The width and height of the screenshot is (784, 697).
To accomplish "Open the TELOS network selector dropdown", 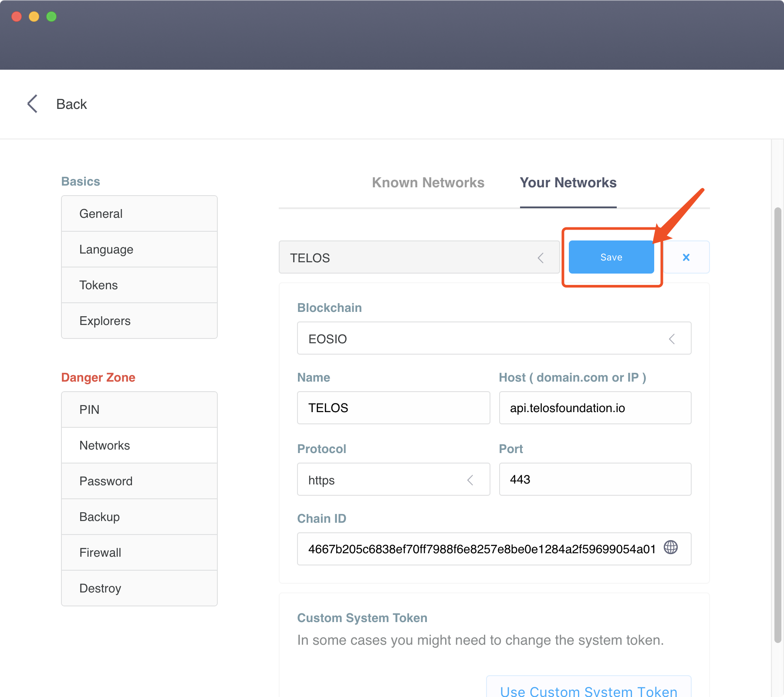I will point(419,257).
